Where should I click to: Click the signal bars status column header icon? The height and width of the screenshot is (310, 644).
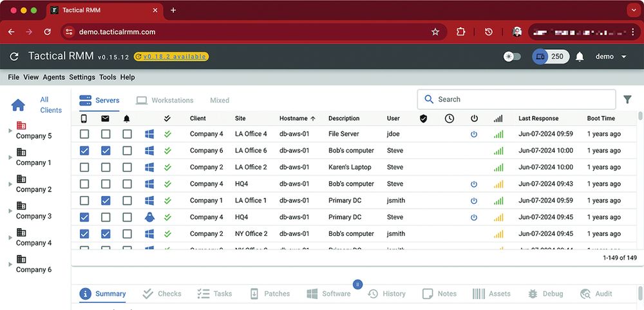pos(498,119)
